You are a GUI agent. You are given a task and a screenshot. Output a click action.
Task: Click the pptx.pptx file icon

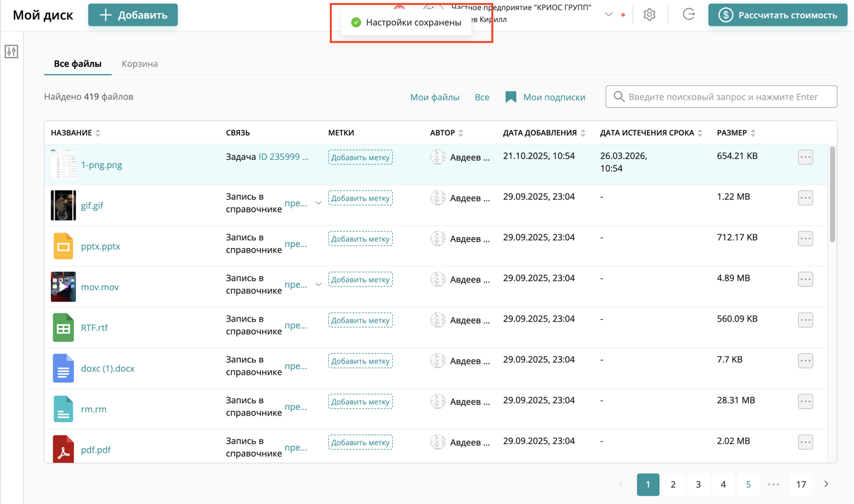[x=63, y=246]
